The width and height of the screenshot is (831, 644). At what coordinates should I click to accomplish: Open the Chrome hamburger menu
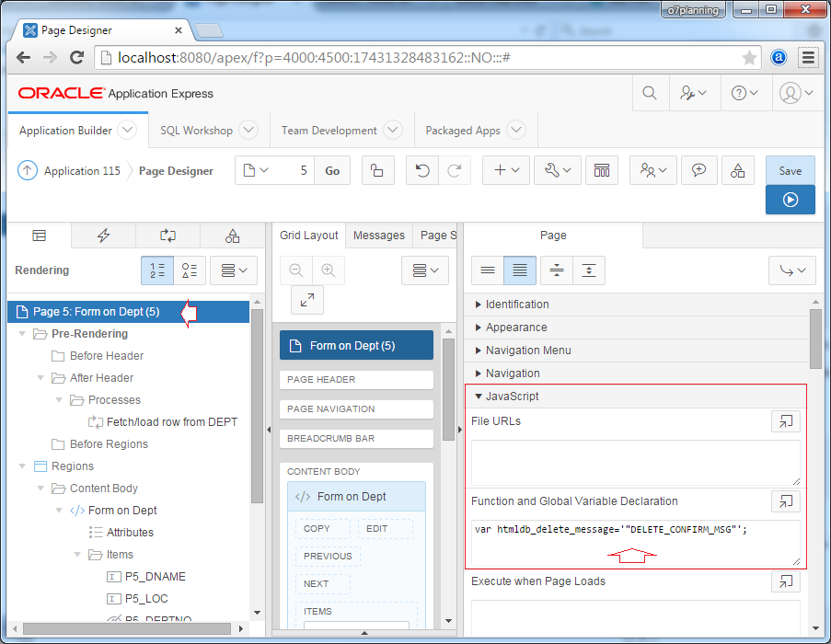pos(808,58)
